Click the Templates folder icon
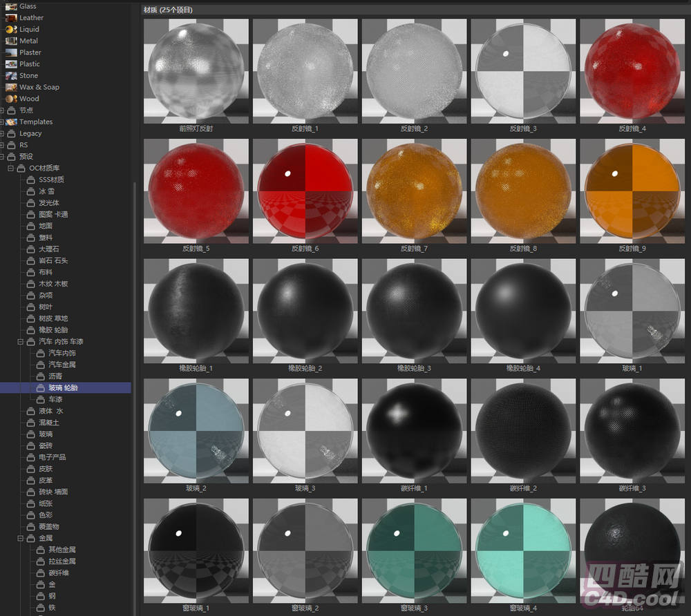 tap(12, 122)
